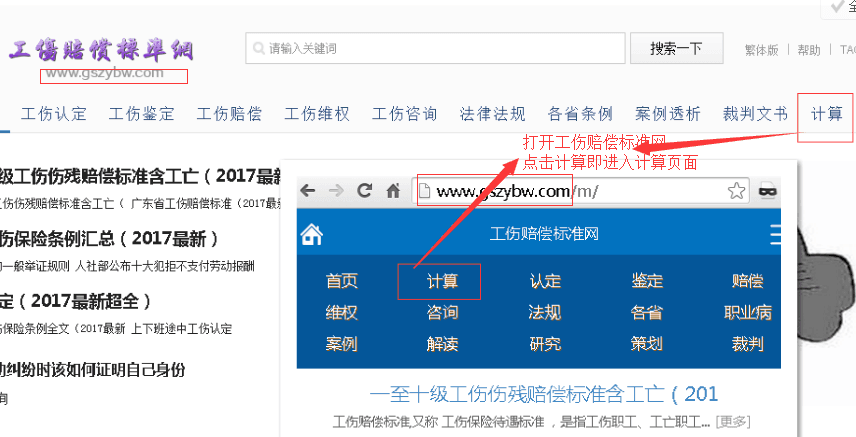Select 法规 in mobile menu
Screen dimensions: 856x437
point(545,312)
